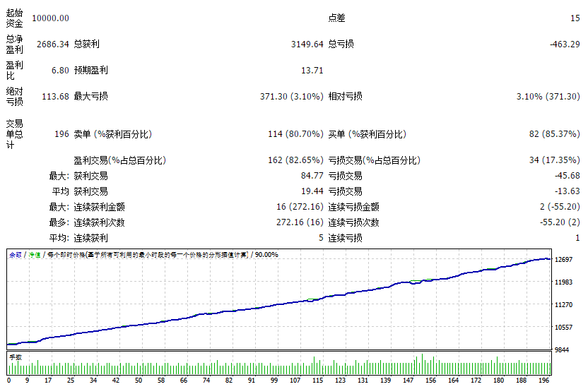This screenshot has height=389, width=588.
Task: Select the spread value 15
Action: click(575, 18)
